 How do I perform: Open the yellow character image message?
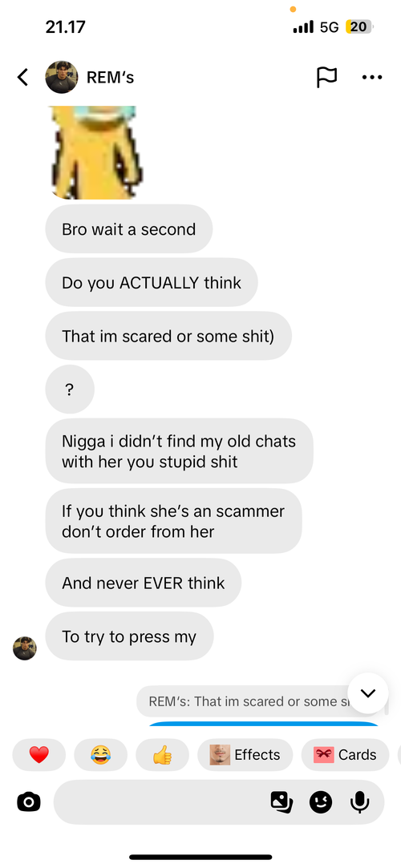point(94,152)
